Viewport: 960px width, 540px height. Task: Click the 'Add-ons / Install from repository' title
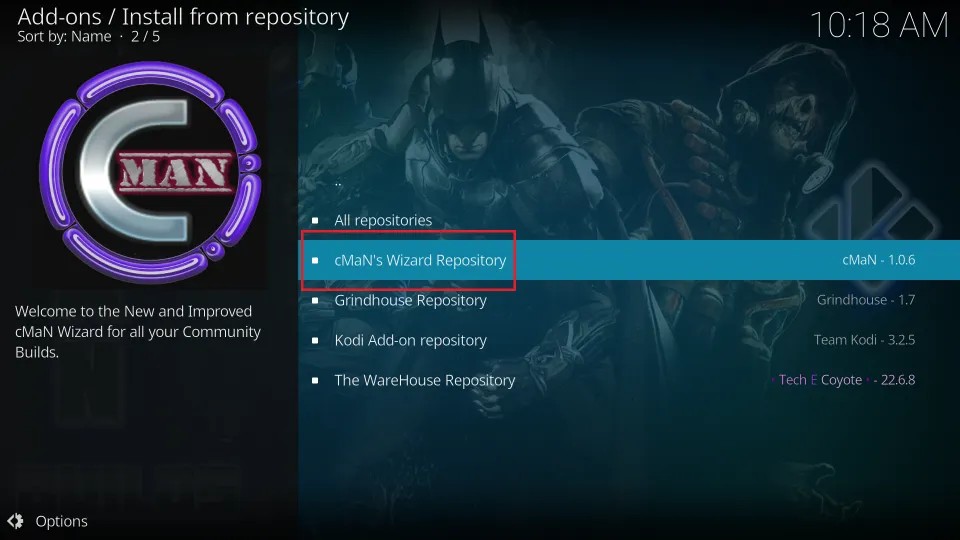click(x=183, y=17)
